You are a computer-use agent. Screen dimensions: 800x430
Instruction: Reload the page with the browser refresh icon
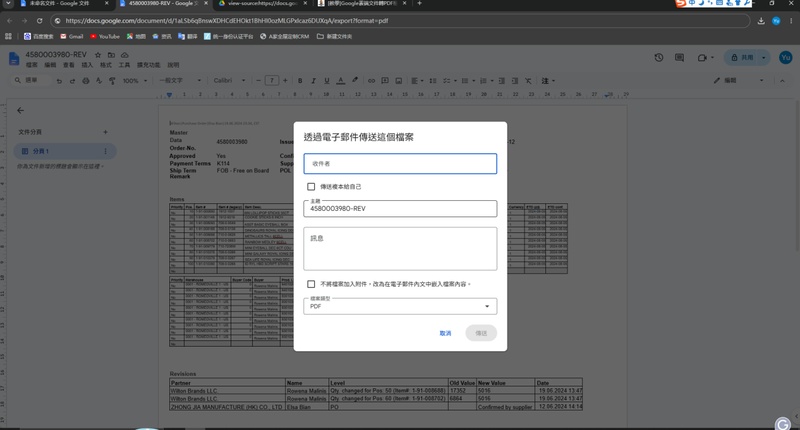click(39, 21)
